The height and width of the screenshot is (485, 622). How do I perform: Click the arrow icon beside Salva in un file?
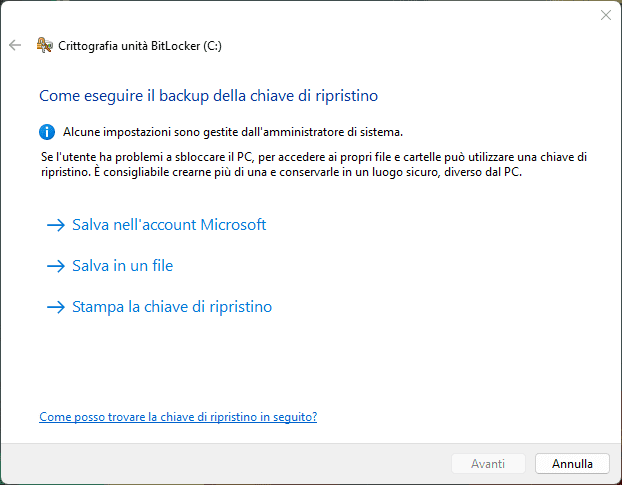tap(55, 266)
